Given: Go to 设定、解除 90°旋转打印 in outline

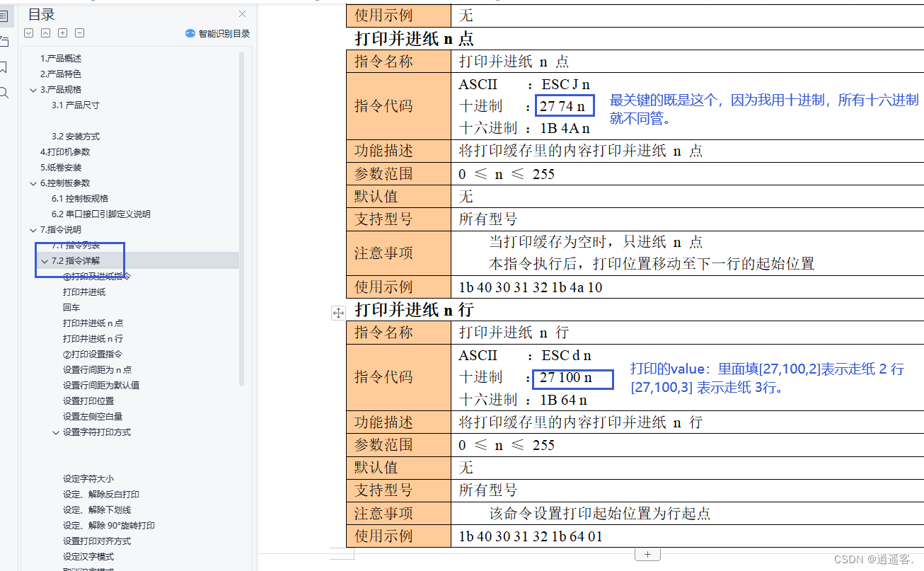Looking at the screenshot, I should [x=109, y=526].
